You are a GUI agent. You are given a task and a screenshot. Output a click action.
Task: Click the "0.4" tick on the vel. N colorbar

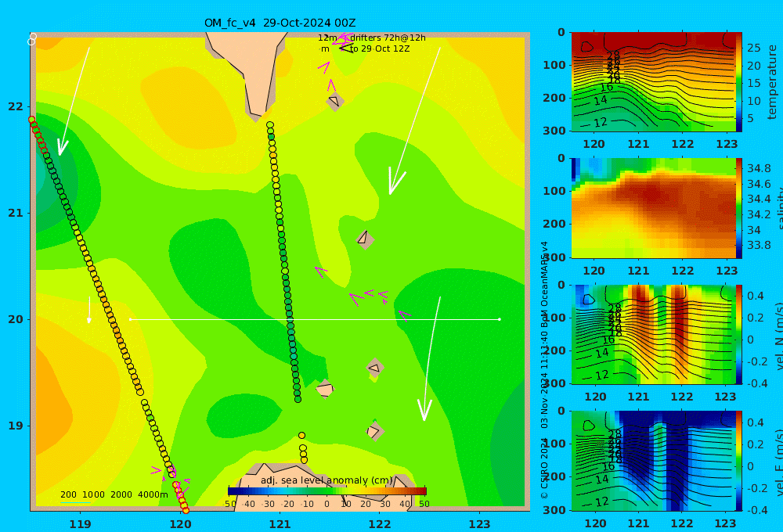click(x=756, y=296)
